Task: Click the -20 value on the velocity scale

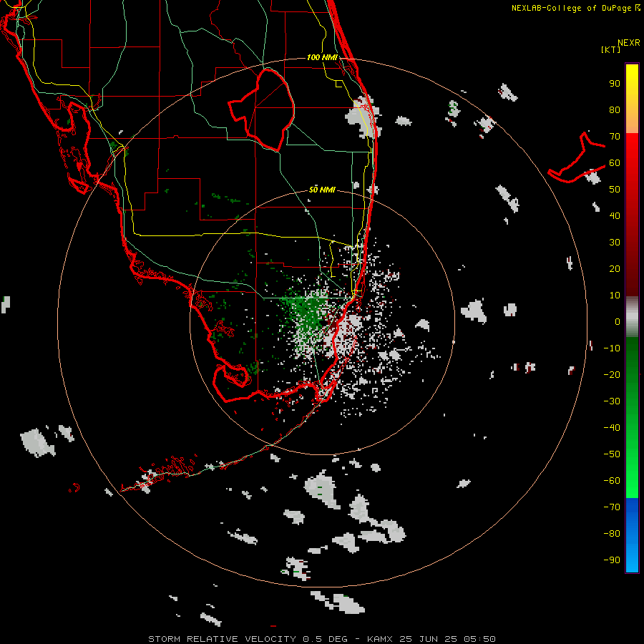Action: coord(612,375)
